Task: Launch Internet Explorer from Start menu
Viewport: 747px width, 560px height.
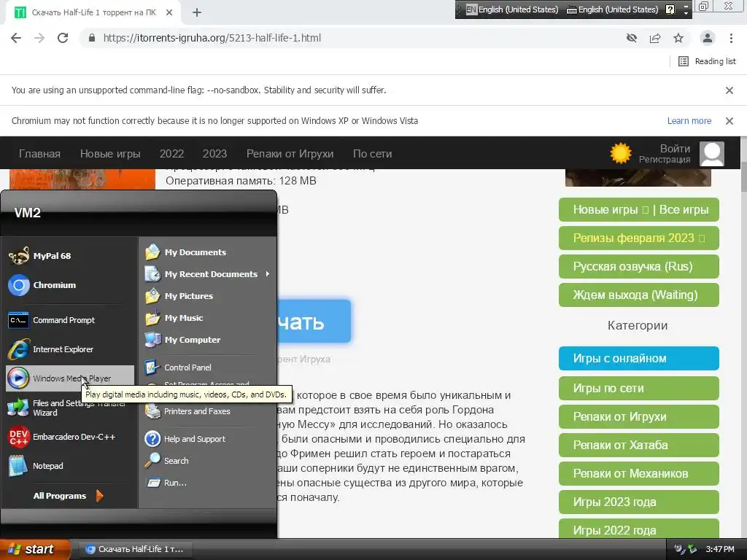Action: [x=69, y=349]
